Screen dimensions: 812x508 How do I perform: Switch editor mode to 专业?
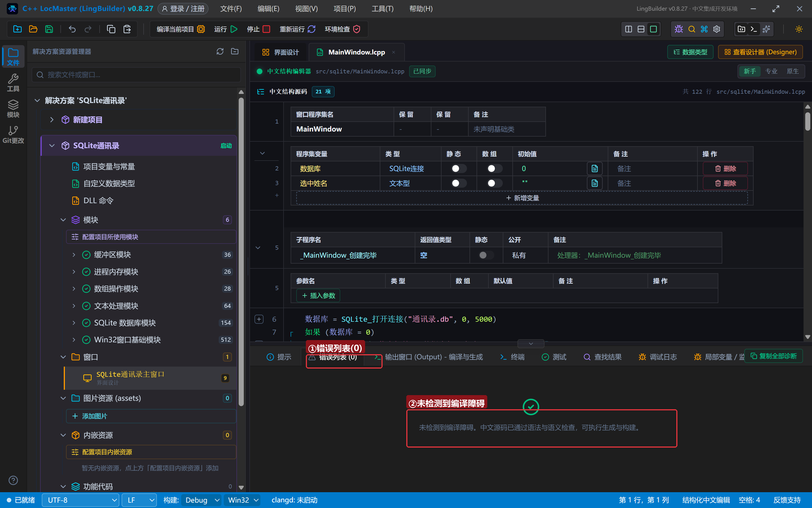click(x=771, y=71)
